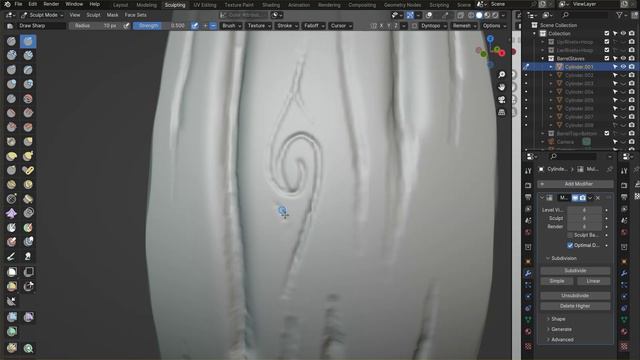Uncheck the BarrelStaves collection exclude checkbox

[607, 58]
